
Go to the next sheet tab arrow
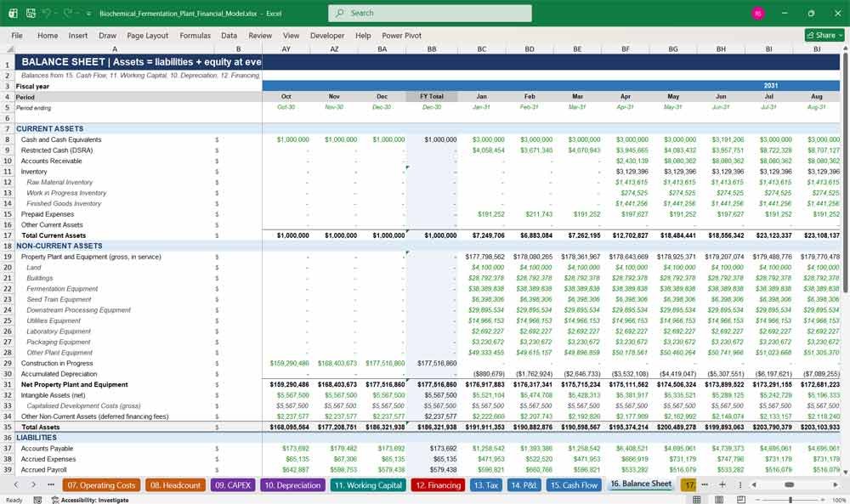tap(34, 484)
